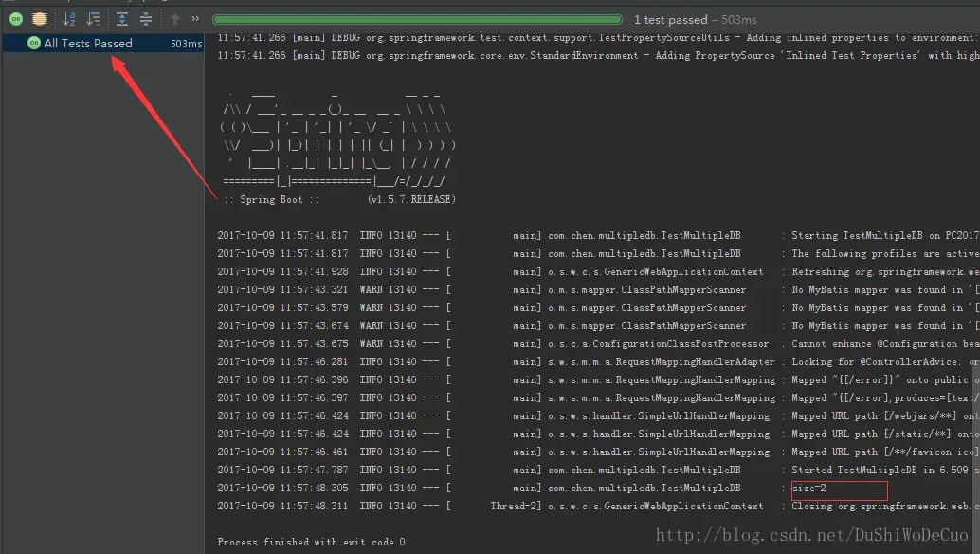
Task: Click the "The following profiles are active" log line
Action: (598, 254)
